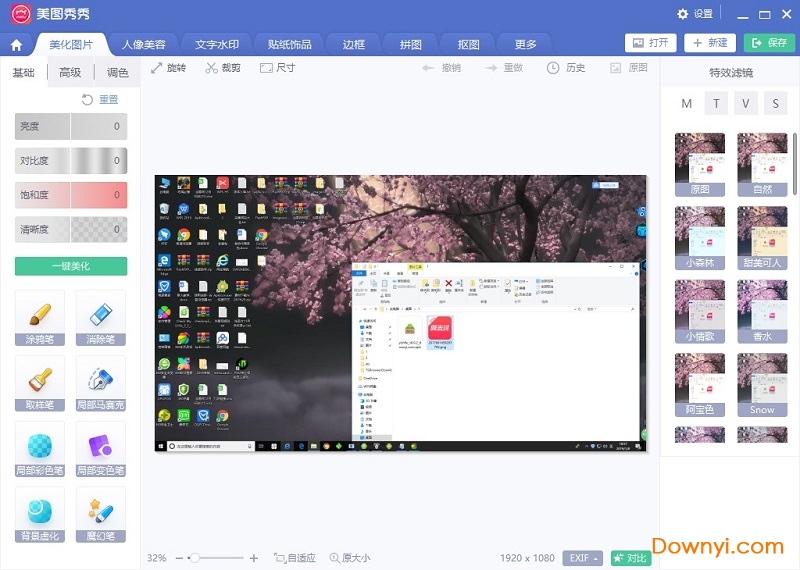The height and width of the screenshot is (570, 800).
Task: Apply the Snow filter thumbnail
Action: (762, 385)
